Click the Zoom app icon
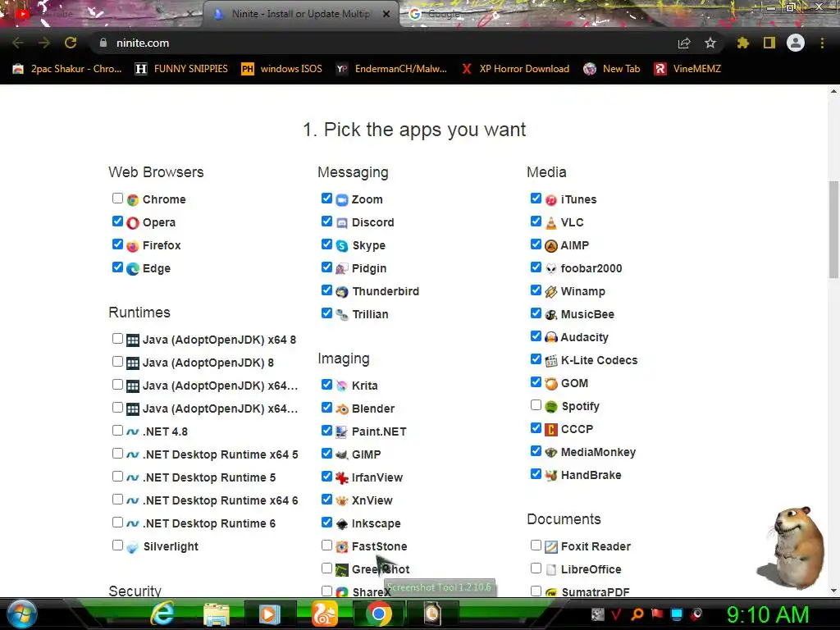The height and width of the screenshot is (630, 840). (342, 200)
